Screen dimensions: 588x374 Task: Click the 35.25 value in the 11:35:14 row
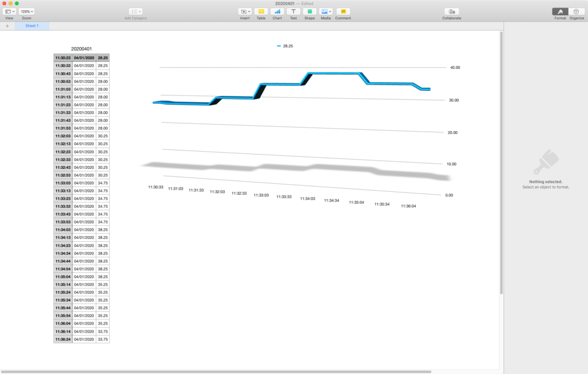[103, 284]
